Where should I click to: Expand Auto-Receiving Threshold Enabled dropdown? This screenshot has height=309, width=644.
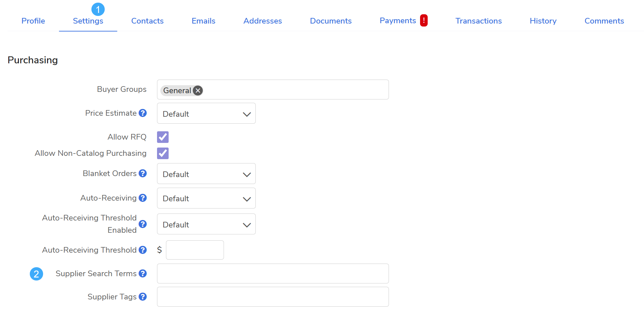(206, 224)
